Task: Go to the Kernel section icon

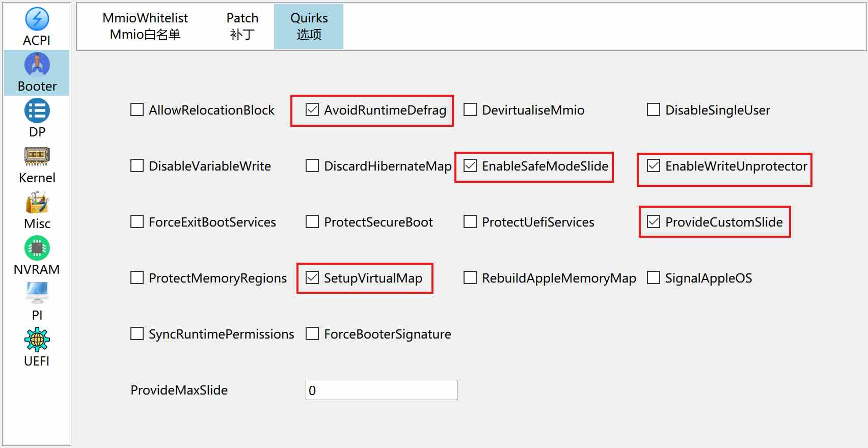Action: tap(37, 156)
